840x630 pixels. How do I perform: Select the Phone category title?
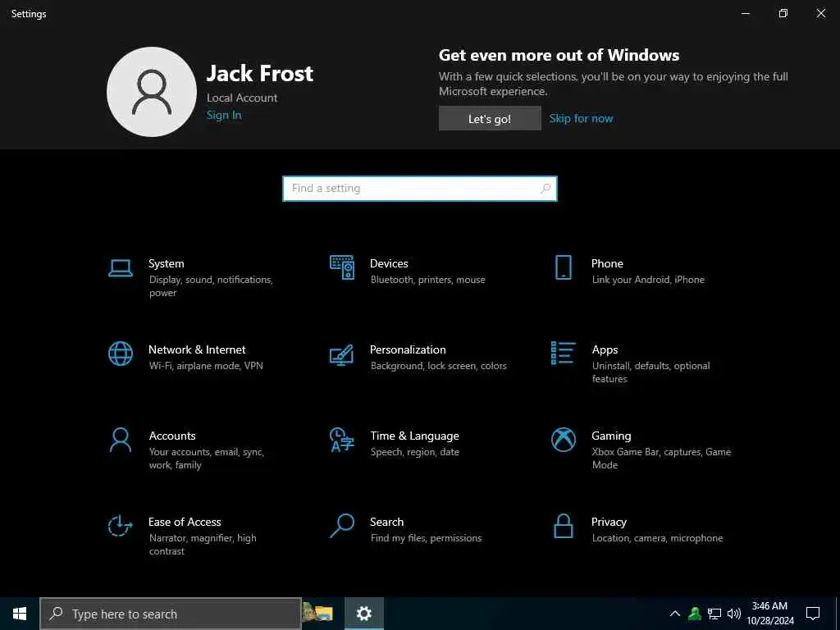tap(607, 263)
